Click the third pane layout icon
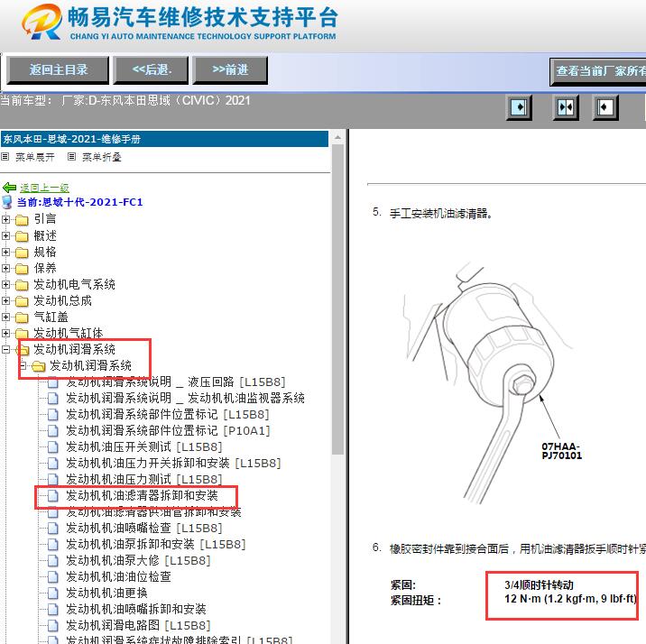The image size is (646, 644). pyautogui.click(x=605, y=107)
